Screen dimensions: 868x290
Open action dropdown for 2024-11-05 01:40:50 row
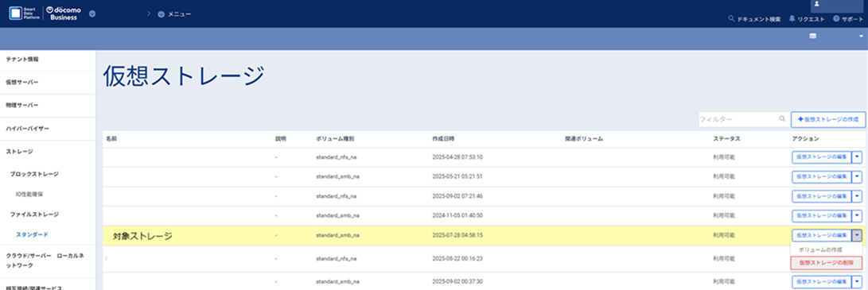[858, 216]
